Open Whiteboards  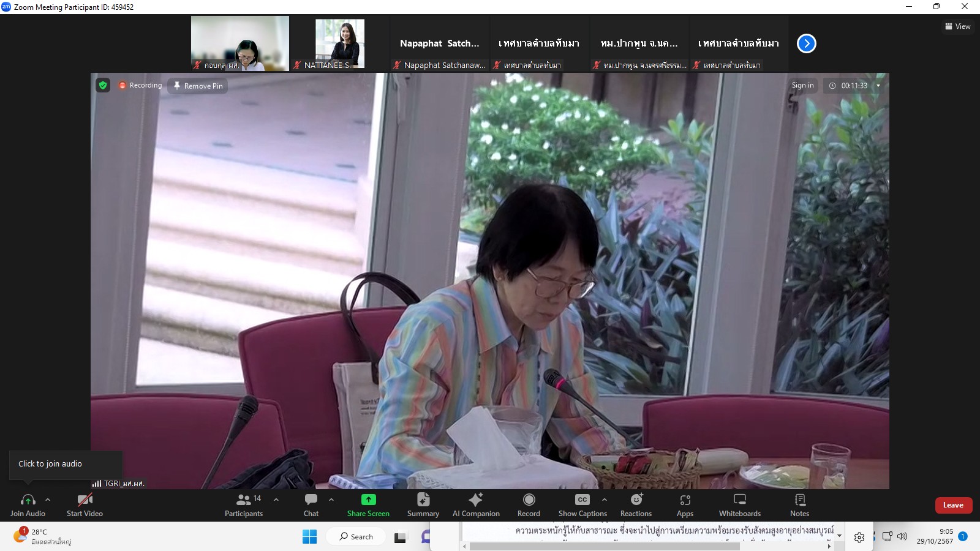click(x=740, y=505)
